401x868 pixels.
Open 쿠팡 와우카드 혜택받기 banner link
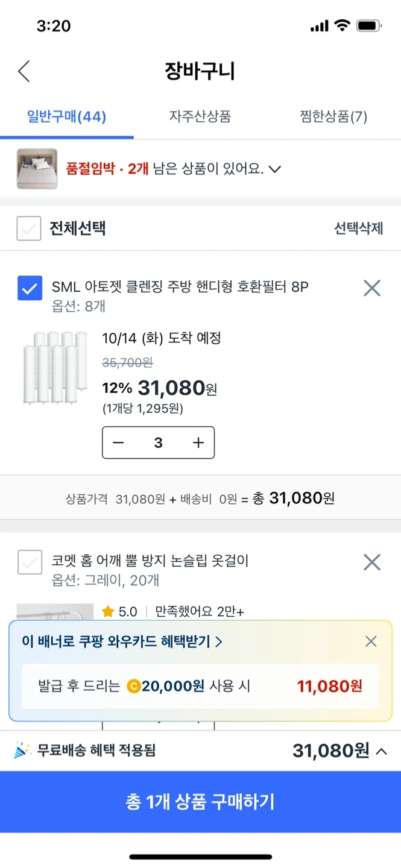[x=122, y=641]
